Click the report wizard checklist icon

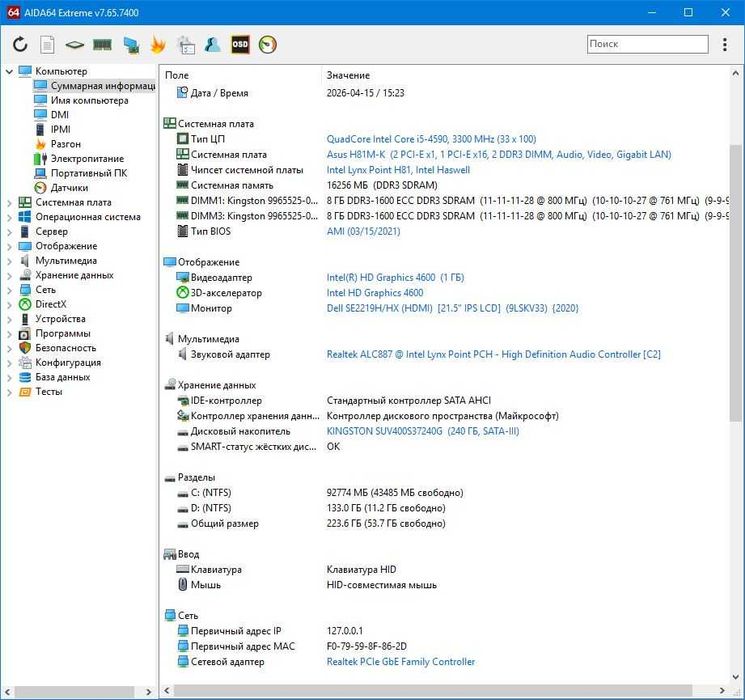[x=186, y=45]
